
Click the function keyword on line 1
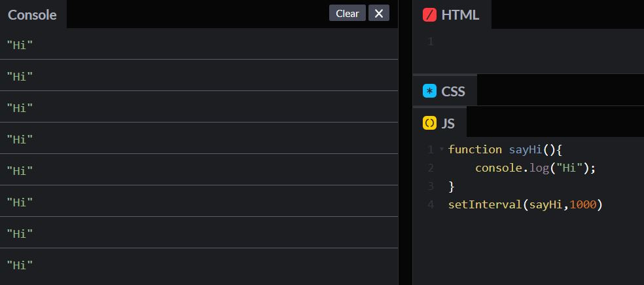tap(475, 149)
